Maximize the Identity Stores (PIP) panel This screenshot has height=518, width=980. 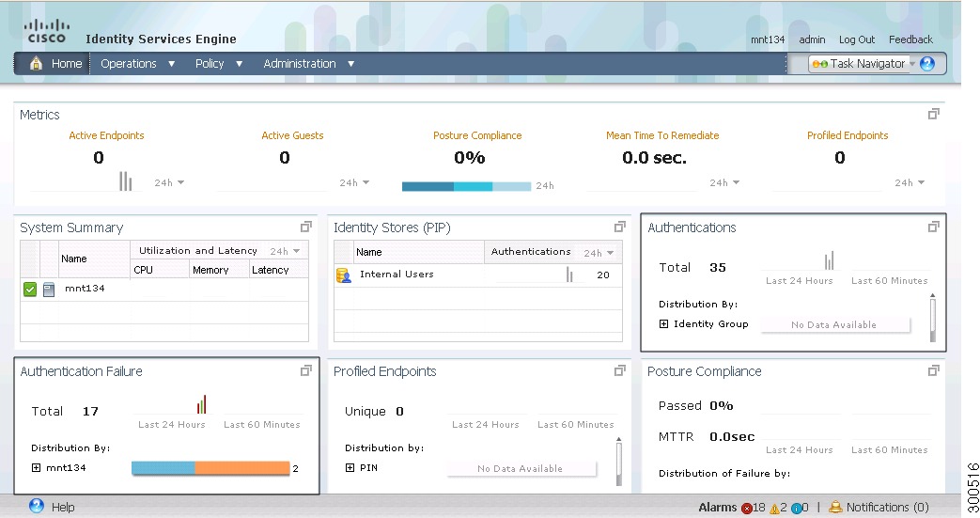(x=620, y=227)
